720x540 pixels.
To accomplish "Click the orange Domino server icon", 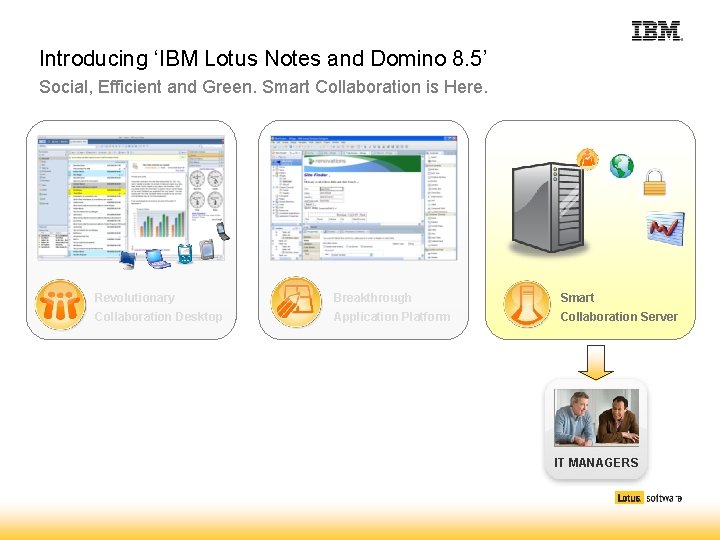I will click(x=527, y=304).
